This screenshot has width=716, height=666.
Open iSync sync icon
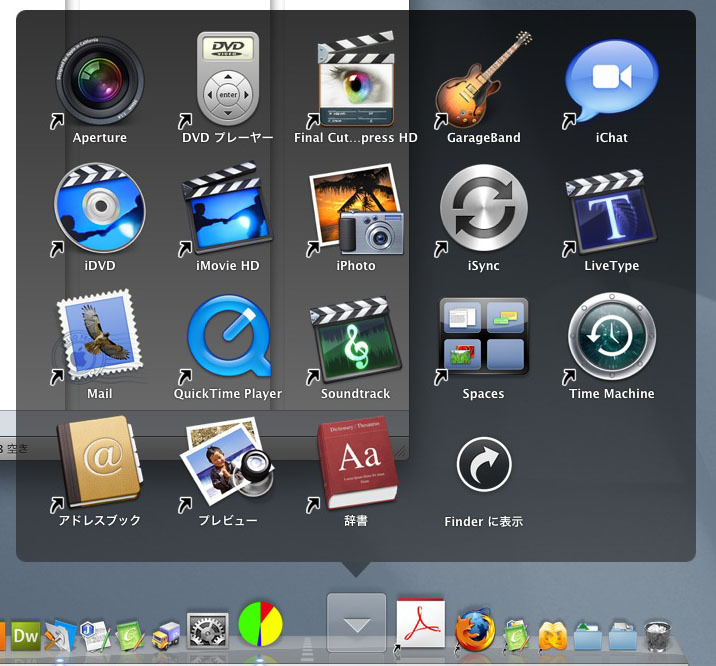pyautogui.click(x=484, y=208)
